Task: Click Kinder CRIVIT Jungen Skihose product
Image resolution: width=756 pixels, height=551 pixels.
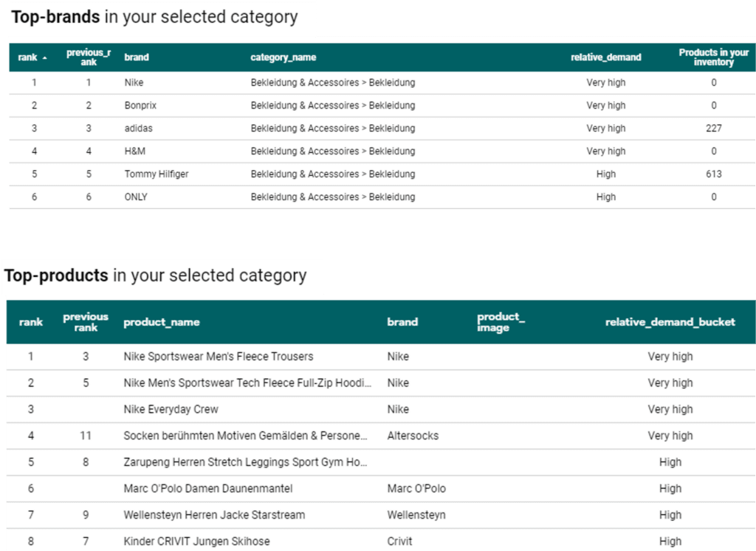Action: click(196, 541)
